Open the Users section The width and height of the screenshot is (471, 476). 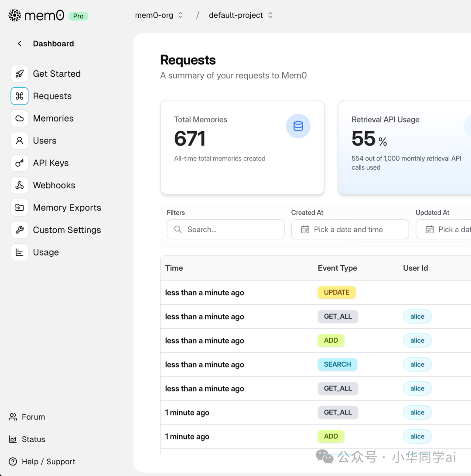[x=44, y=140]
